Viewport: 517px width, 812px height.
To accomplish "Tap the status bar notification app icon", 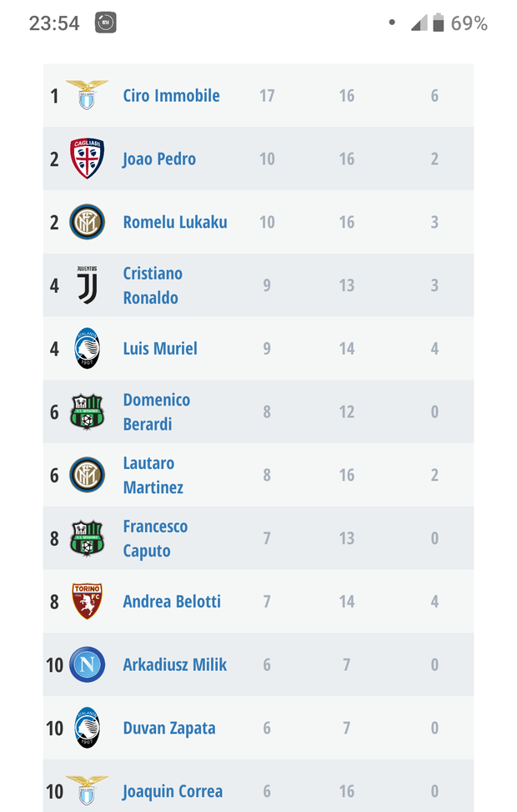I will [106, 23].
